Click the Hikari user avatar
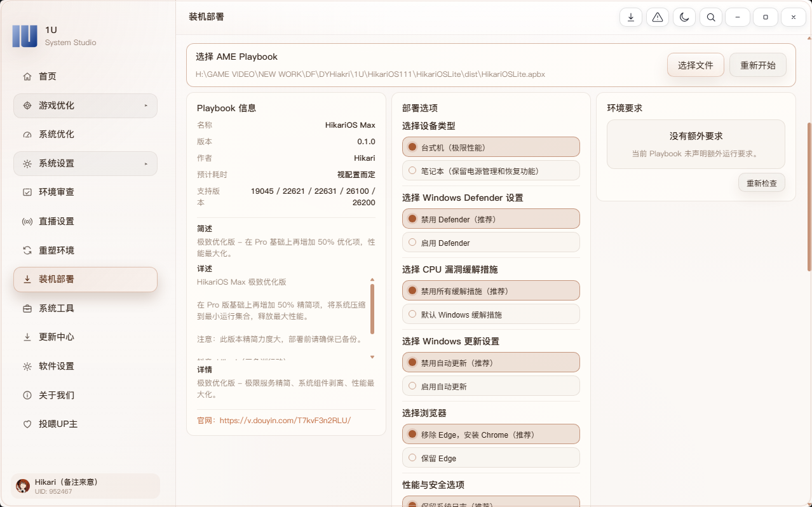This screenshot has height=507, width=812. [x=23, y=486]
